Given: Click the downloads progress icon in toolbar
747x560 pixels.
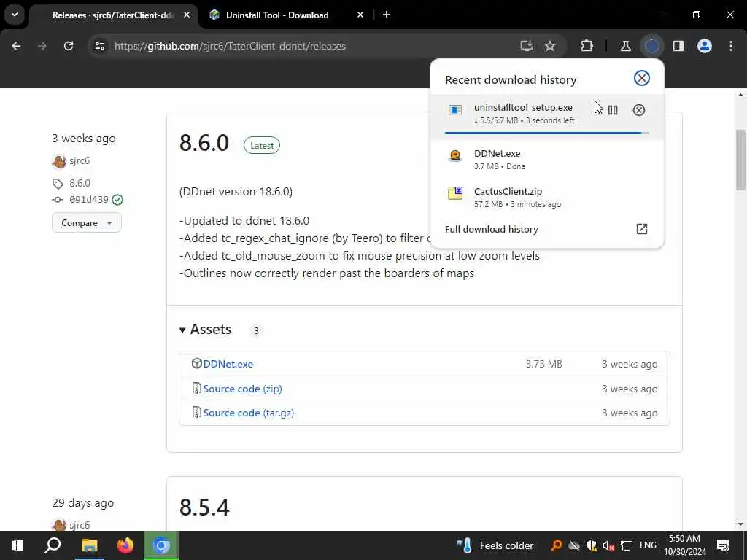Looking at the screenshot, I should 651,46.
